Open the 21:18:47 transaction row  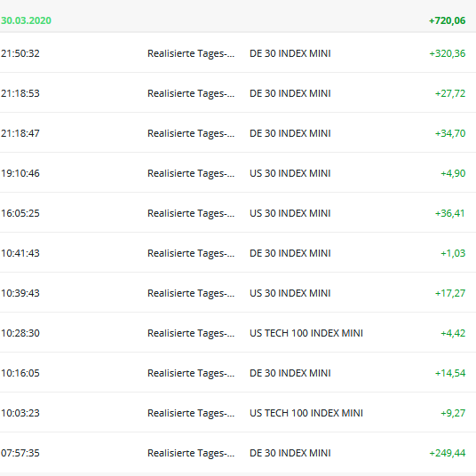(x=238, y=132)
